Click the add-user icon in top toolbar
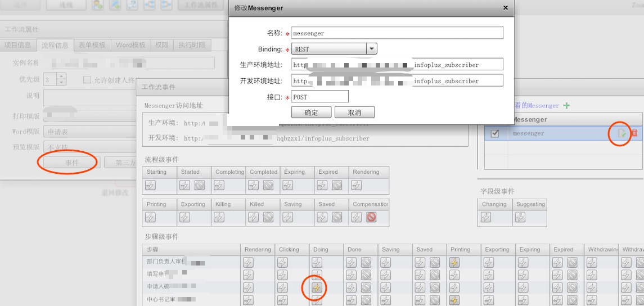The height and width of the screenshot is (306, 644). pyautogui.click(x=98, y=5)
